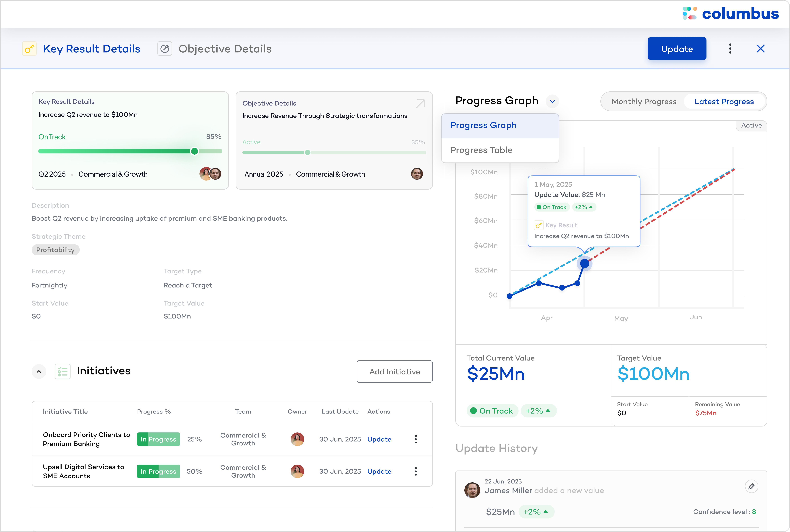Open actions menu for Onboard Priority Clients row

tap(416, 439)
